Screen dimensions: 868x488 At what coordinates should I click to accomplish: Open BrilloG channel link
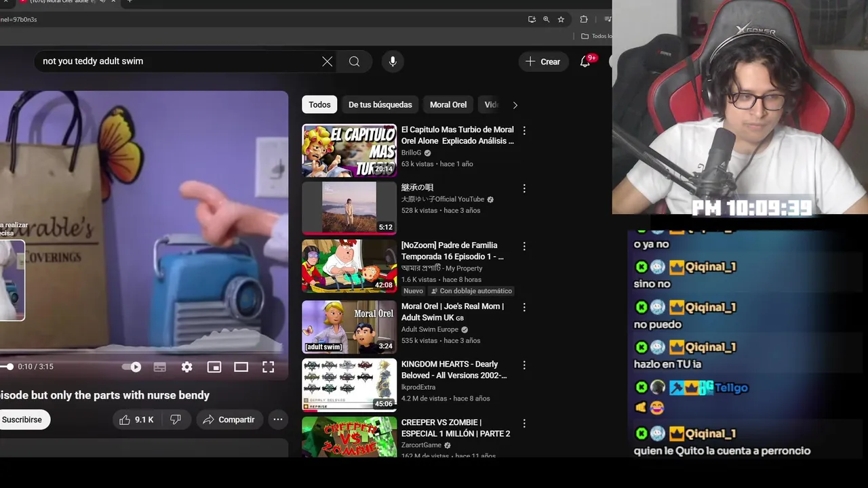[x=411, y=153]
